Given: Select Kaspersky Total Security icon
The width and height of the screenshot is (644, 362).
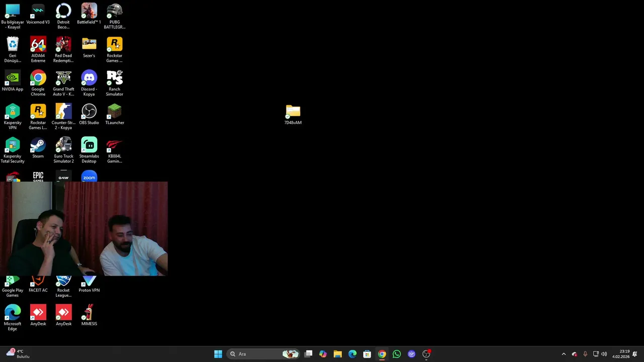Looking at the screenshot, I should coord(13,150).
